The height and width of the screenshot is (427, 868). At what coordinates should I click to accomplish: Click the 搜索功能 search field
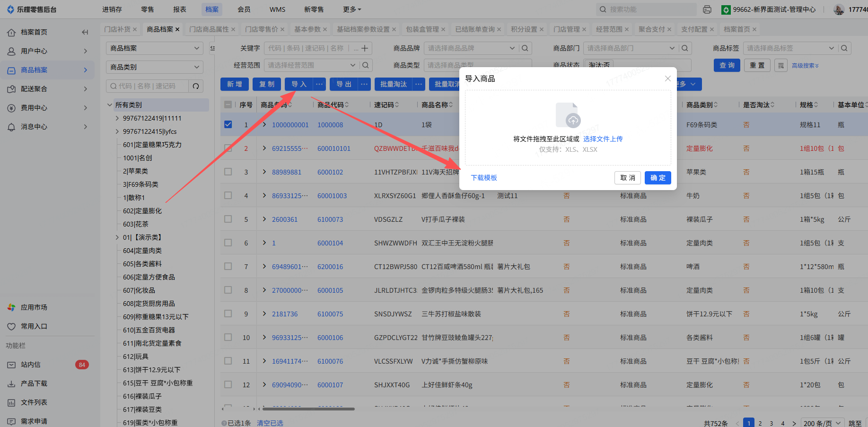coord(646,9)
